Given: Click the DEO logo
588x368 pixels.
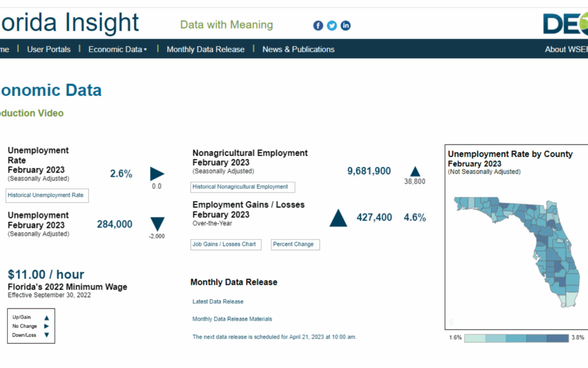Looking at the screenshot, I should [x=565, y=23].
